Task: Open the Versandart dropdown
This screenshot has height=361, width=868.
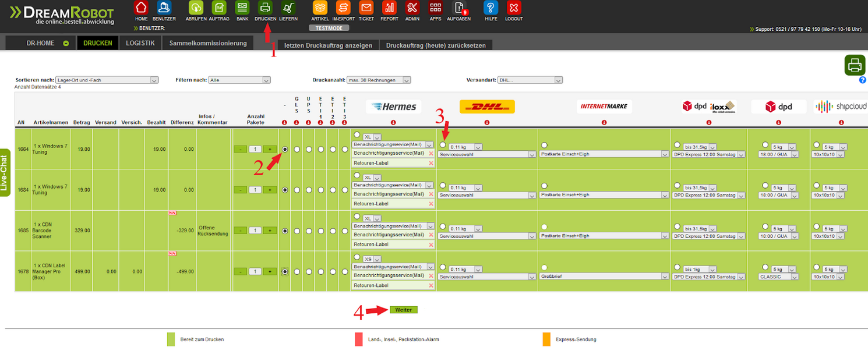Action: pyautogui.click(x=530, y=80)
